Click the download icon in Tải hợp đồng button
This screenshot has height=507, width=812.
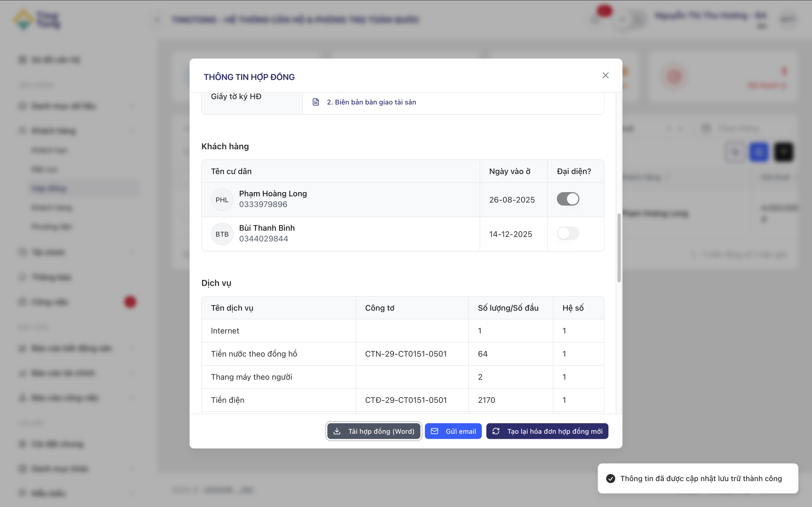(x=337, y=431)
